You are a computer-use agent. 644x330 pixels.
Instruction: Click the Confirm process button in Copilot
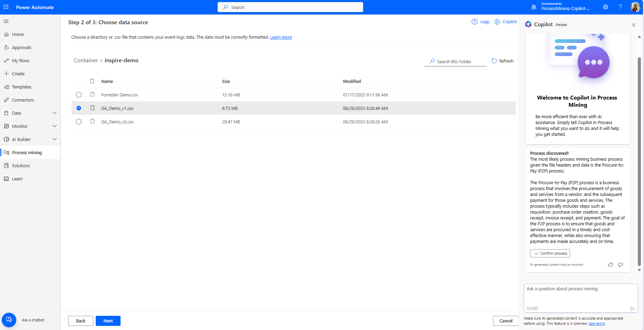pos(550,253)
